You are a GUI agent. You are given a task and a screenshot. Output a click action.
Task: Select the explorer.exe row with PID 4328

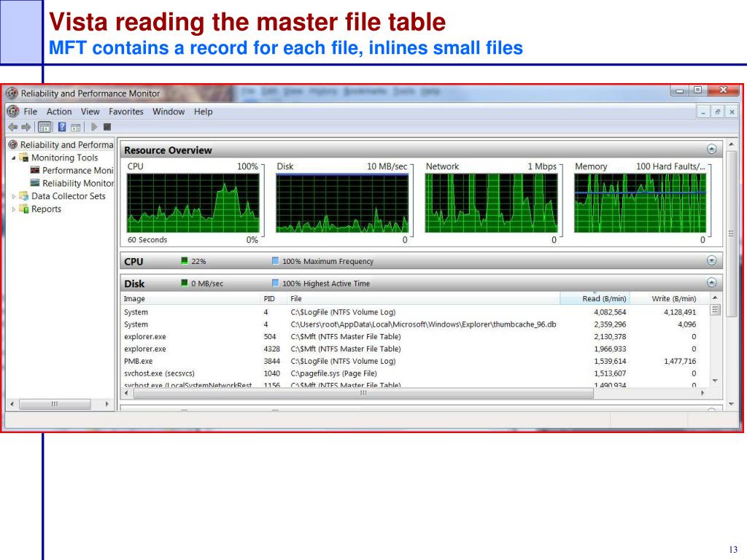(x=415, y=349)
